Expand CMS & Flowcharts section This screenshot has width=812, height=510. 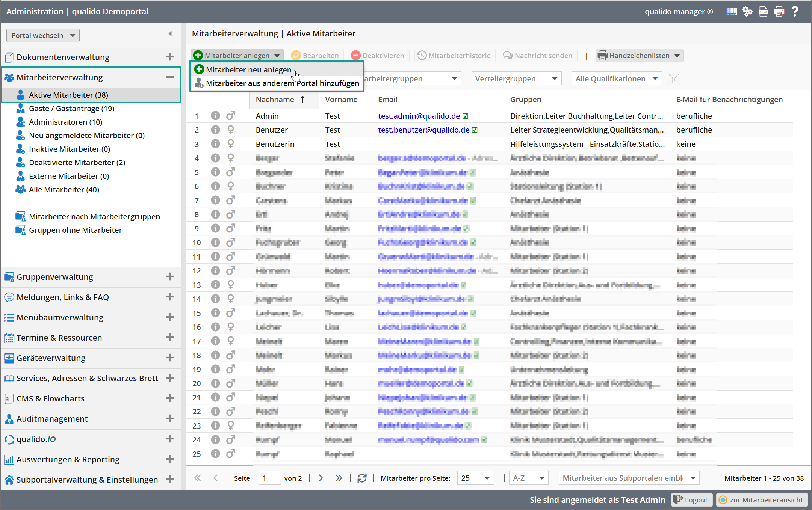170,398
